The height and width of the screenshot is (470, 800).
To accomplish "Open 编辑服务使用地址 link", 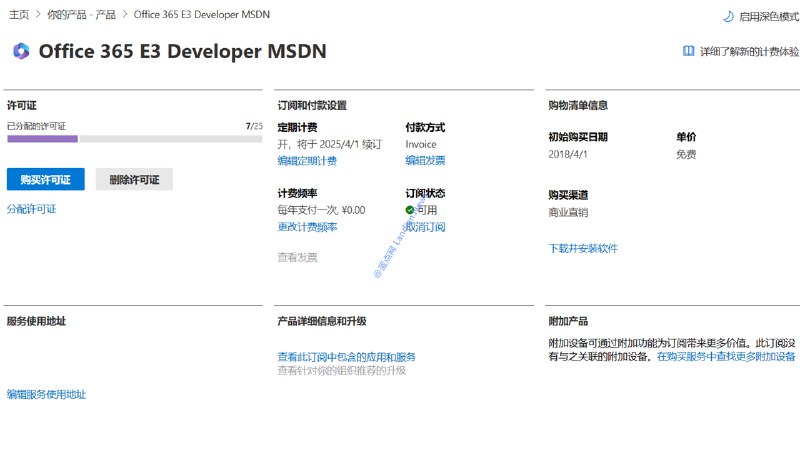I will point(46,394).
